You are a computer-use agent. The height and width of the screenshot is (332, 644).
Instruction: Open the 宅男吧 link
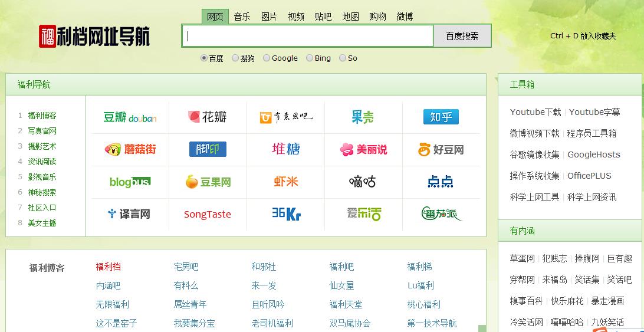tap(186, 267)
